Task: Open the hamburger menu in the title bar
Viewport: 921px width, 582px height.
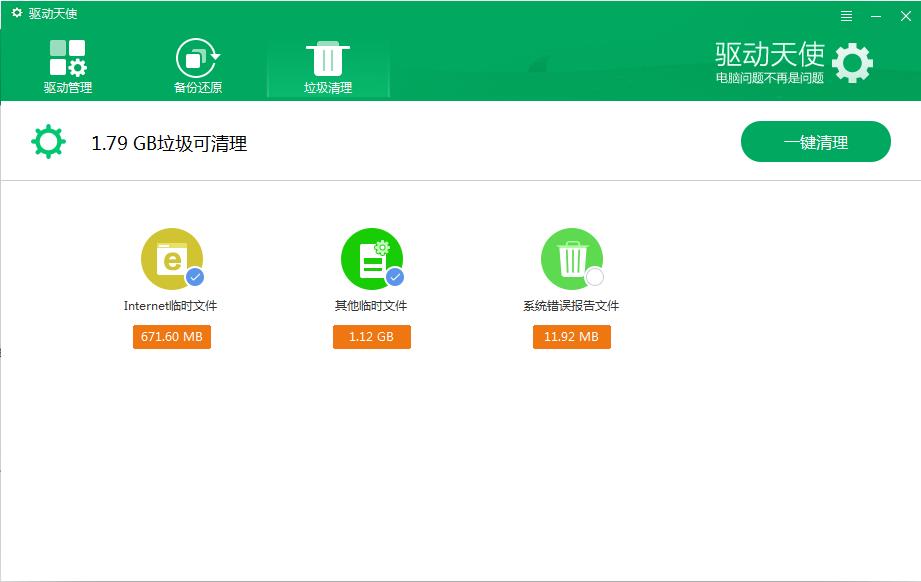Action: coord(847,16)
